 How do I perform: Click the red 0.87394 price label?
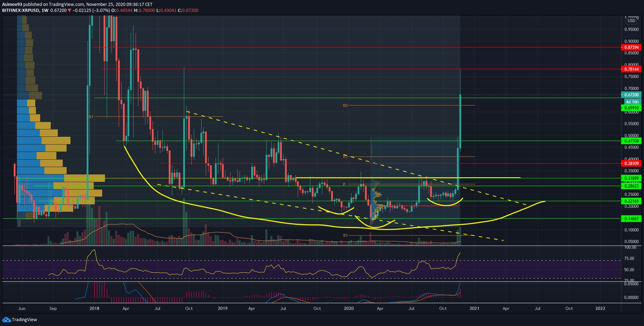[x=632, y=47]
